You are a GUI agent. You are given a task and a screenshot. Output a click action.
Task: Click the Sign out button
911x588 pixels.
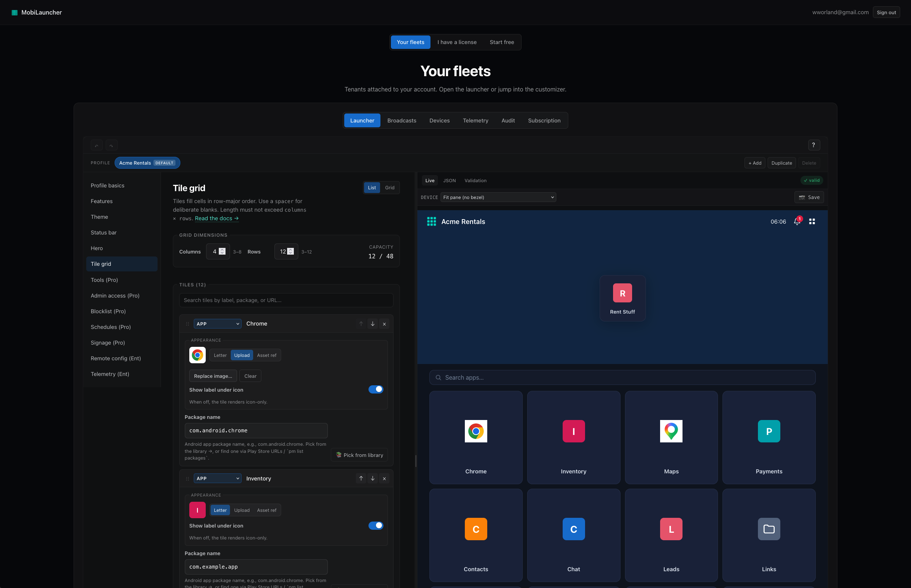886,13
